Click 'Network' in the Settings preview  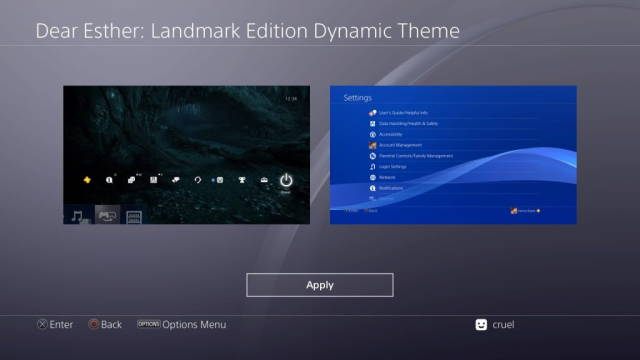point(387,178)
